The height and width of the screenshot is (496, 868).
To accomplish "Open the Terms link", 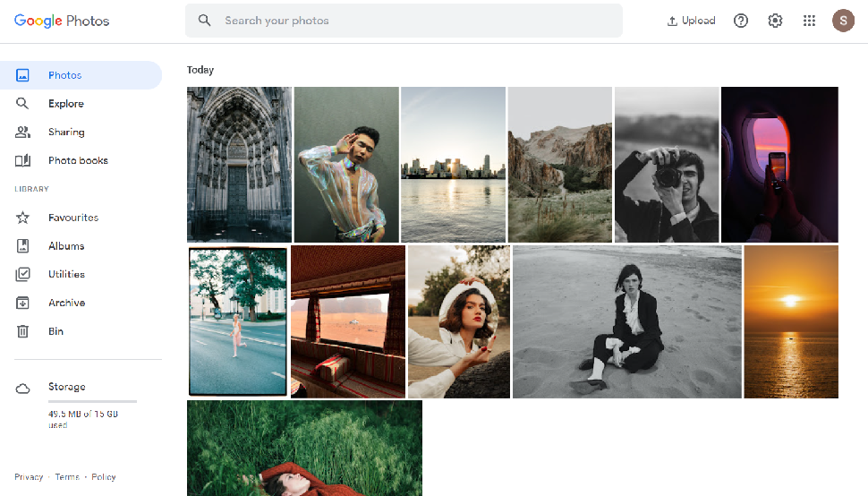I will (x=67, y=476).
